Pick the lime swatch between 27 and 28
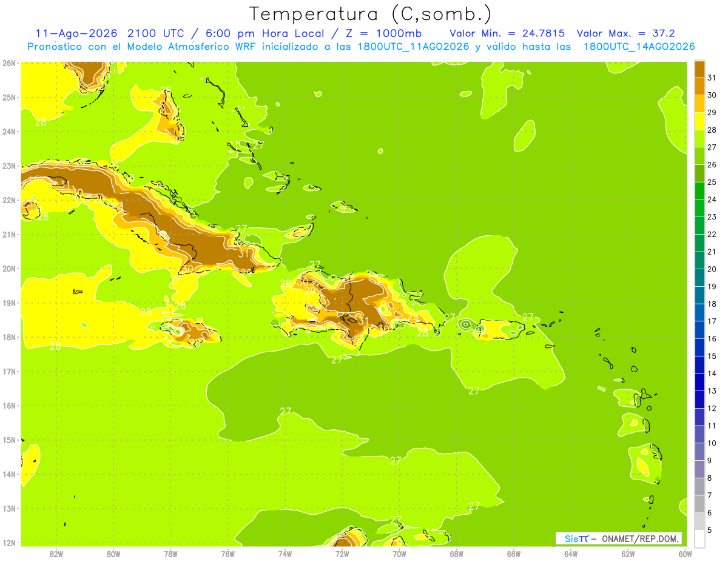 pyautogui.click(x=699, y=139)
